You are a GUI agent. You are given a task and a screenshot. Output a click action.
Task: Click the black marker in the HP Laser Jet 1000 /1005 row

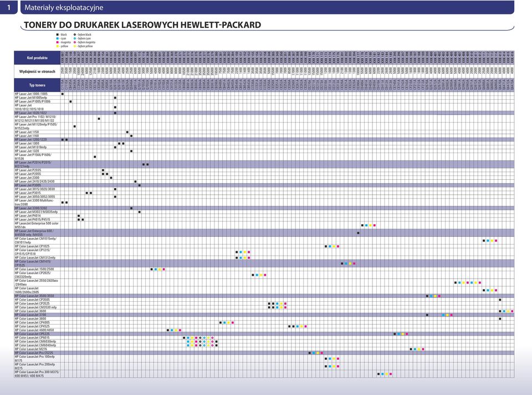coord(63,94)
